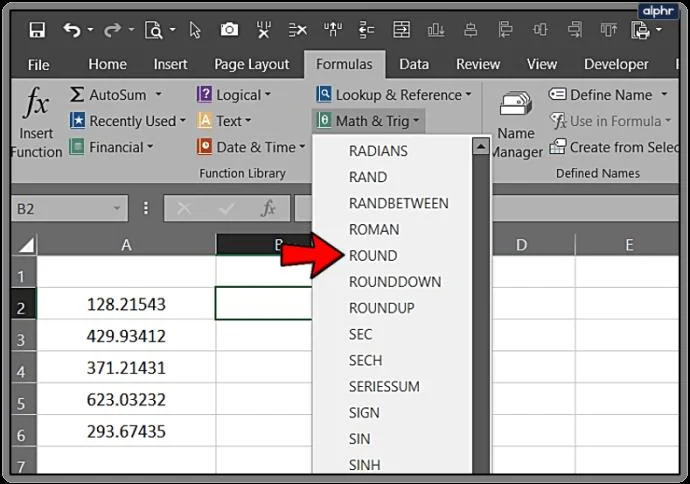Image resolution: width=690 pixels, height=484 pixels.
Task: Switch to the Developer tab
Action: pyautogui.click(x=616, y=64)
